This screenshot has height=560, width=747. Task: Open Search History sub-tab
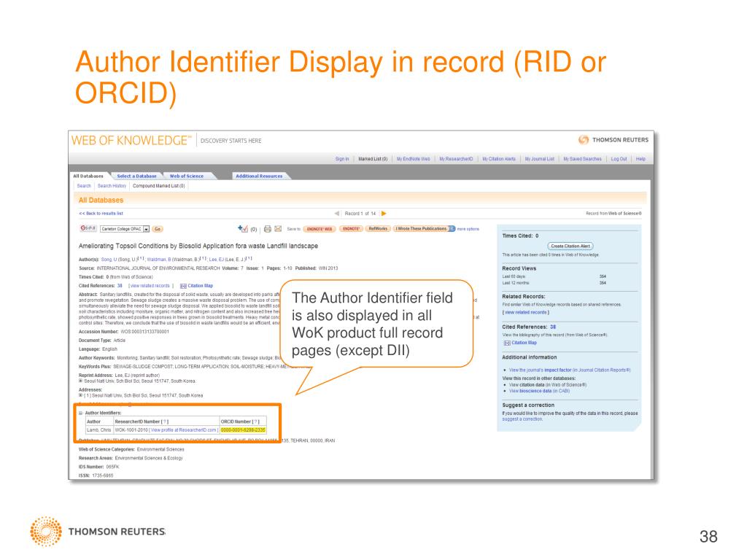112,186
